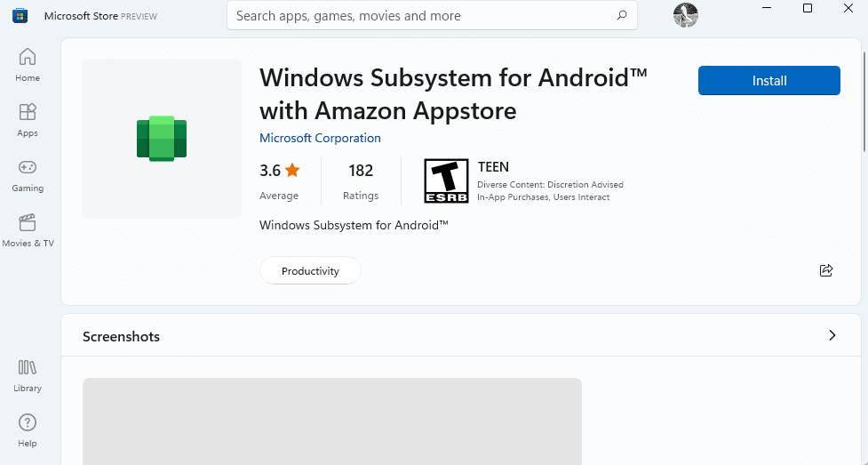Click the Microsoft Store PREVIEW title
868x465 pixels.
pyautogui.click(x=100, y=16)
